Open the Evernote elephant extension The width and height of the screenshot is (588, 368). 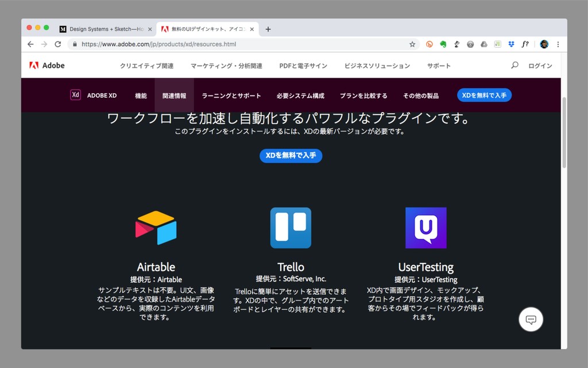coord(443,44)
